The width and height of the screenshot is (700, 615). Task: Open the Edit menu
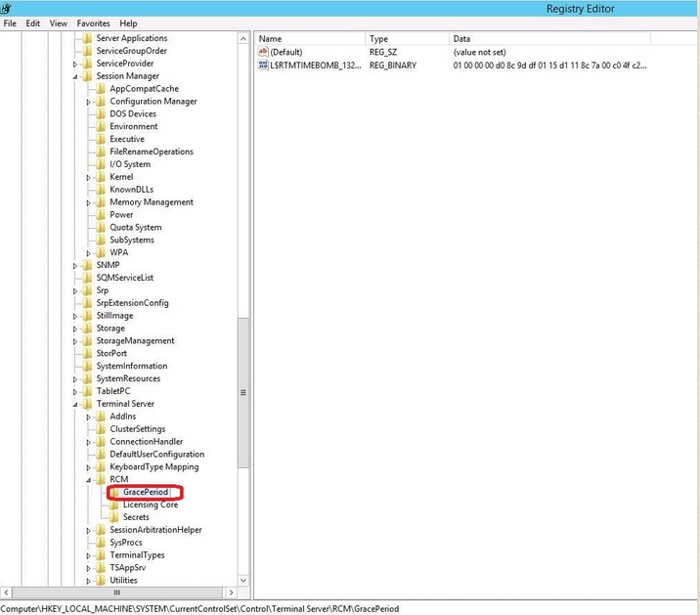click(33, 22)
